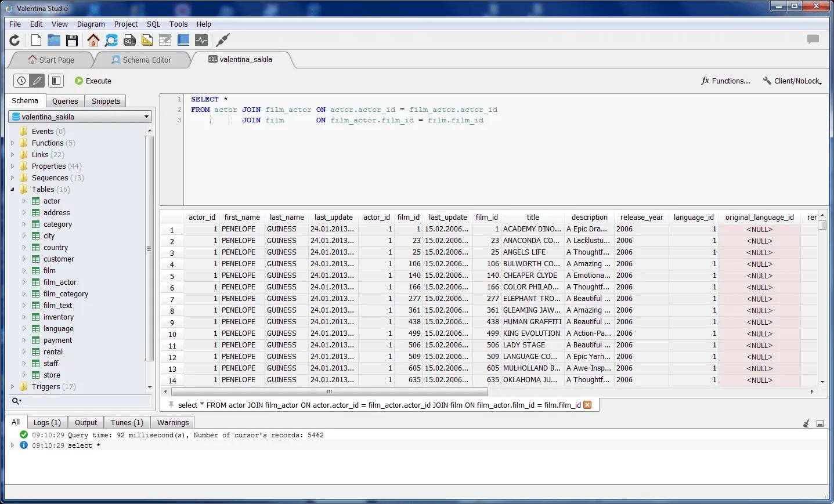834x504 pixels.
Task: Select the film_actor table in tree
Action: pyautogui.click(x=60, y=282)
